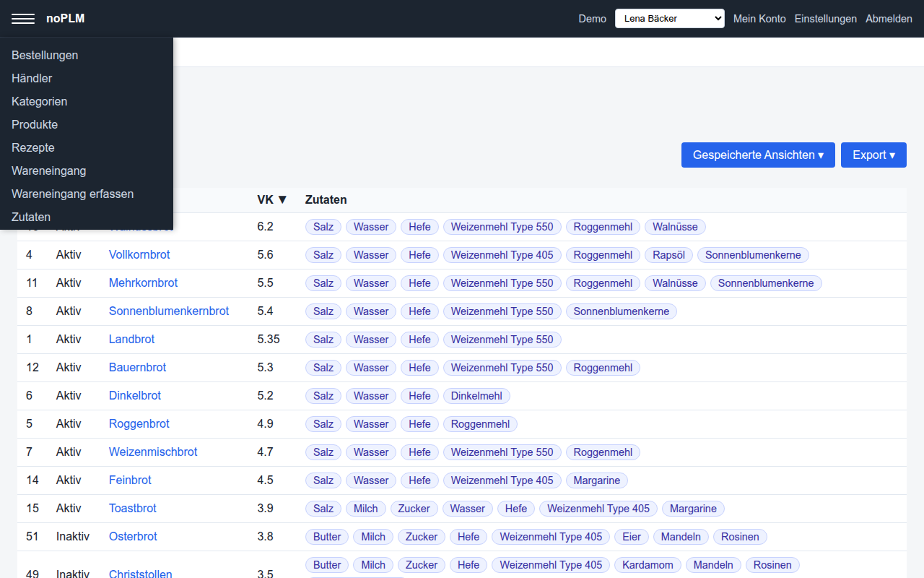Open the noPLM home link
This screenshot has height=578, width=924.
(66, 19)
